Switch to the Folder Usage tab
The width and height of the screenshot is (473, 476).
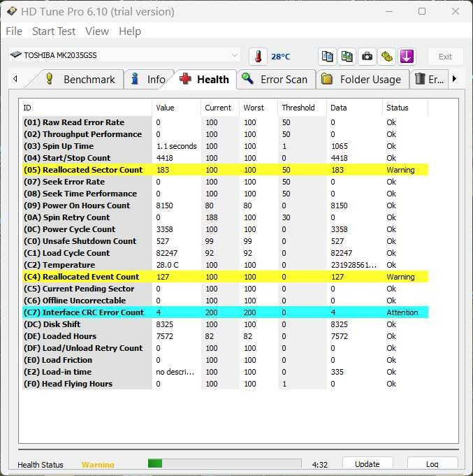click(x=362, y=80)
